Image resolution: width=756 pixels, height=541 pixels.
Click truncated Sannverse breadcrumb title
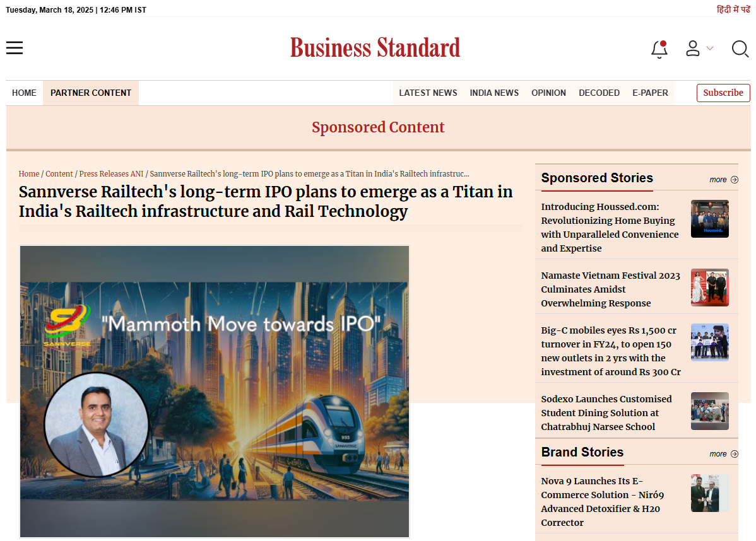coord(310,174)
